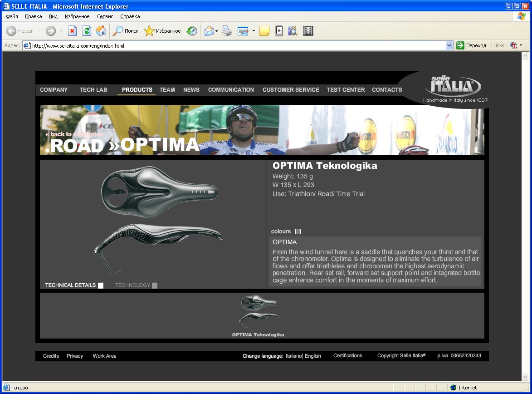Image resolution: width=532 pixels, height=394 pixels.
Task: Click the Forward arrow icon
Action: click(x=50, y=31)
